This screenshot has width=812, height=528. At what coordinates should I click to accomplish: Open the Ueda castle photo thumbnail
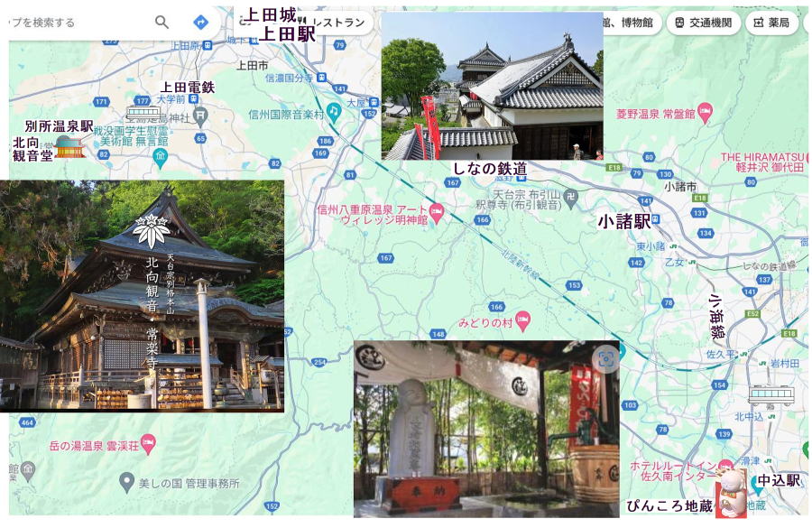tap(492, 86)
